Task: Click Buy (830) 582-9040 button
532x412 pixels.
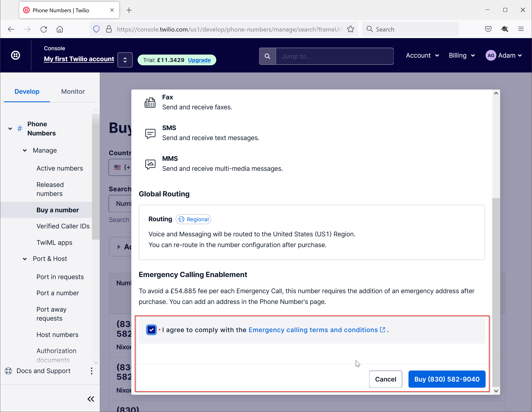Action: (x=447, y=379)
